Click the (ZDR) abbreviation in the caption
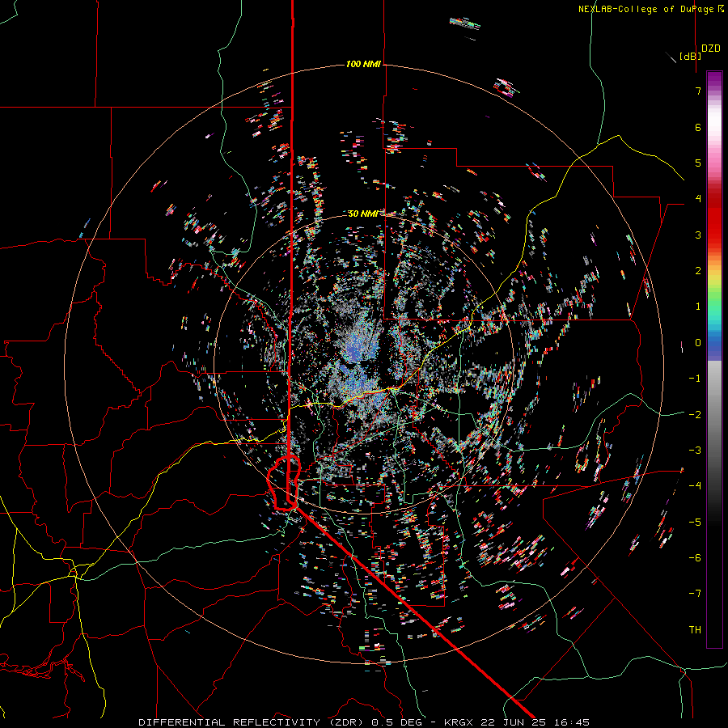This screenshot has width=728, height=728. [348, 722]
